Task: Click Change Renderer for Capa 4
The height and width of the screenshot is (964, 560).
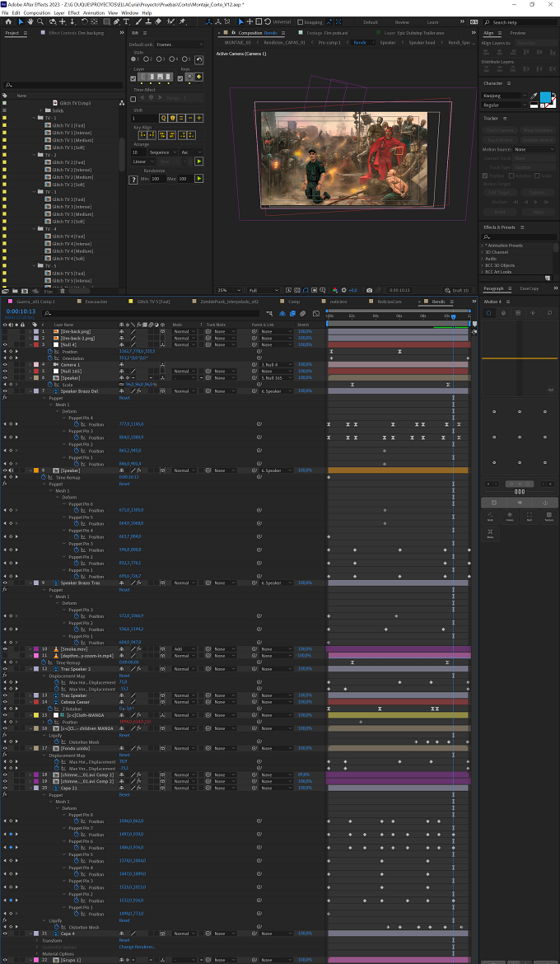Action: click(137, 947)
